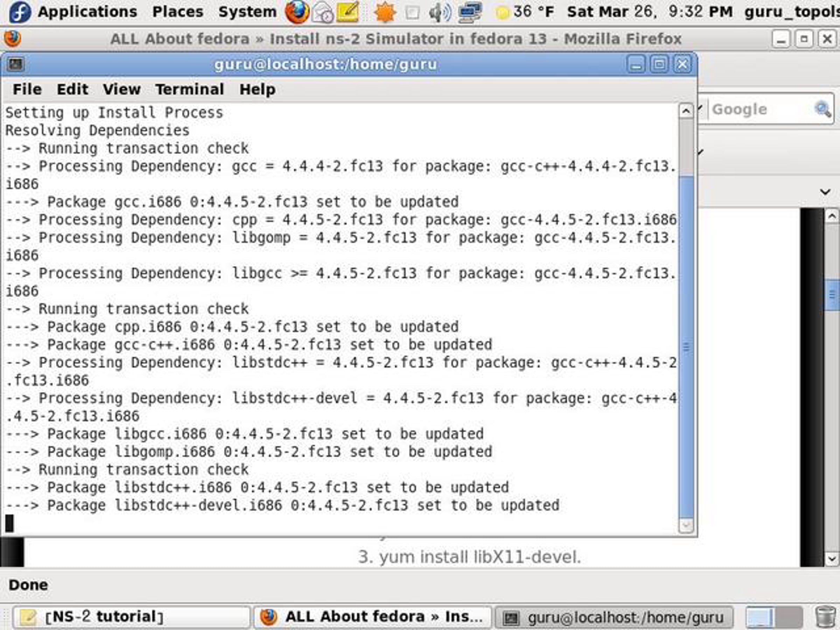Viewport: 840px width, 630px height.
Task: Open the sticky notes panel icon
Action: (x=348, y=12)
